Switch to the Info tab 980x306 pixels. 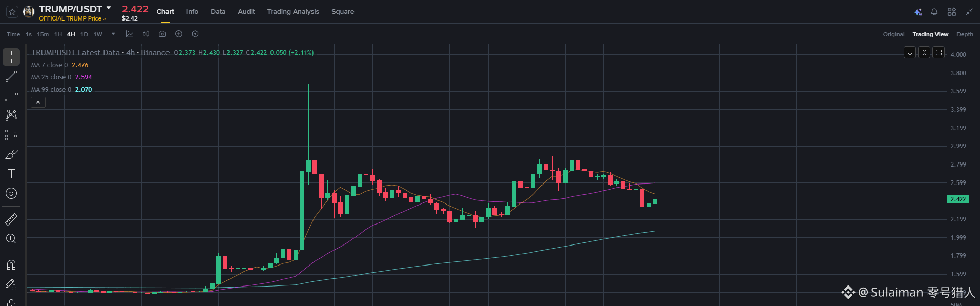(x=192, y=11)
